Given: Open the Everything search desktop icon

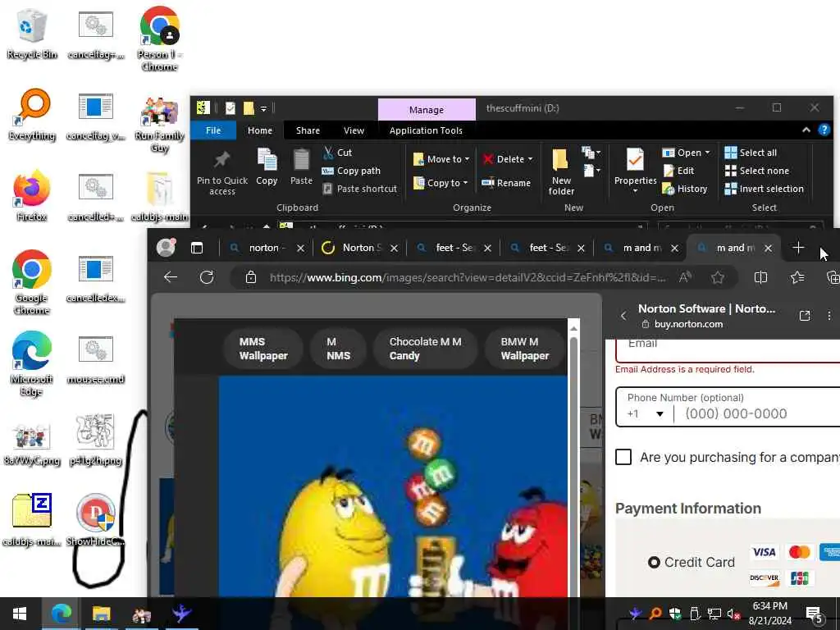Looking at the screenshot, I should click(32, 115).
